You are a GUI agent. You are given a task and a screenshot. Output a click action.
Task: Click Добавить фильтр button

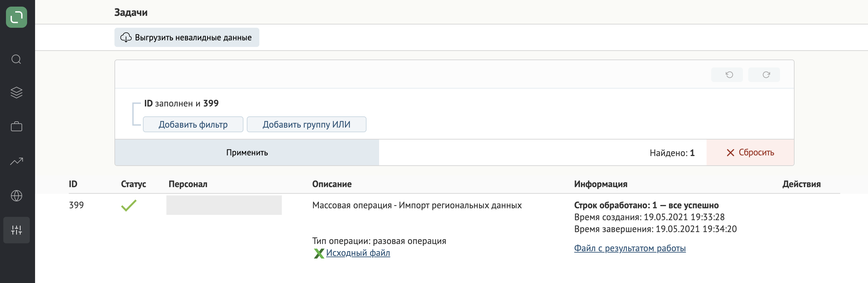(x=193, y=124)
